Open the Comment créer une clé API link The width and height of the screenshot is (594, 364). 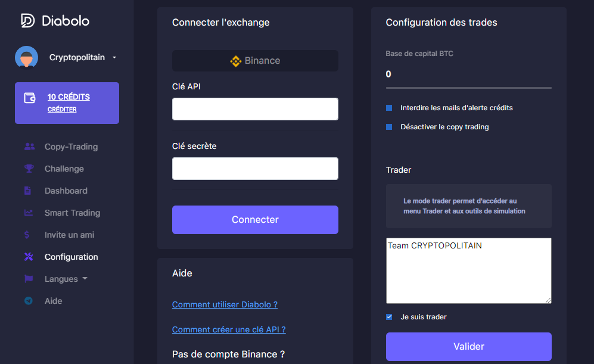click(x=229, y=329)
